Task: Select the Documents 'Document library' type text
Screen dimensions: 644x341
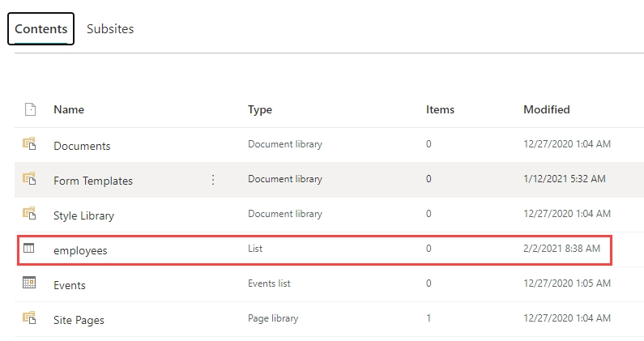Action: pyautogui.click(x=285, y=144)
